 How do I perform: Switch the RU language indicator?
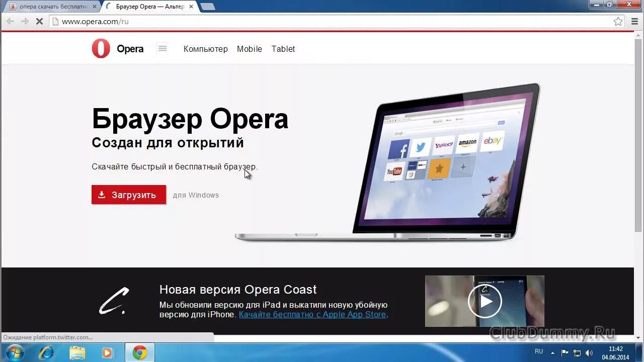tap(539, 351)
